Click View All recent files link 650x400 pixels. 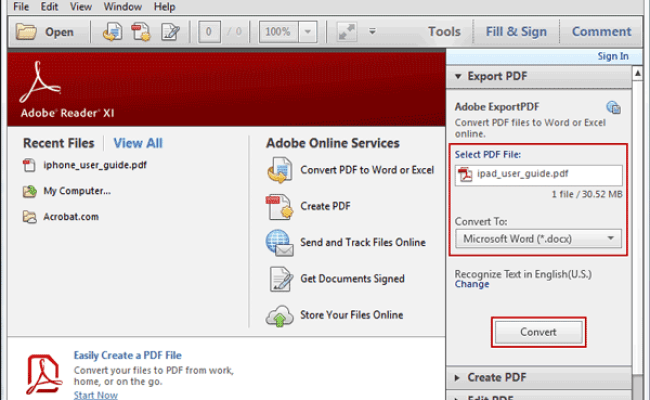[138, 143]
